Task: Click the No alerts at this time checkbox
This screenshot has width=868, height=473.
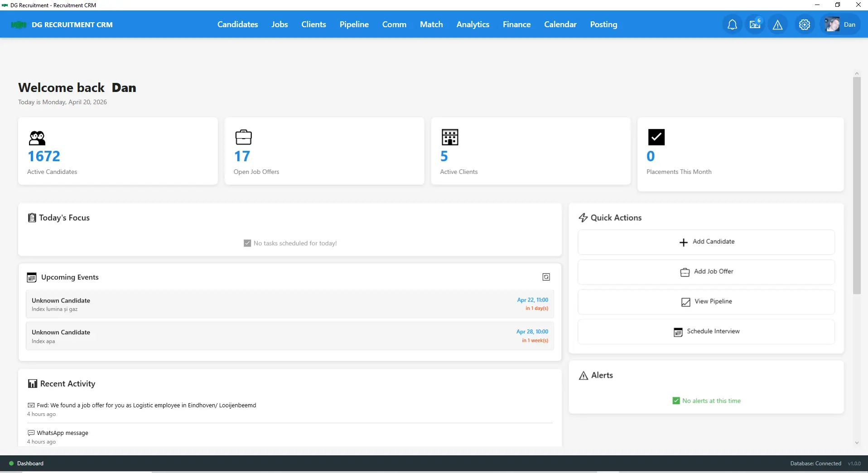Action: (676, 401)
